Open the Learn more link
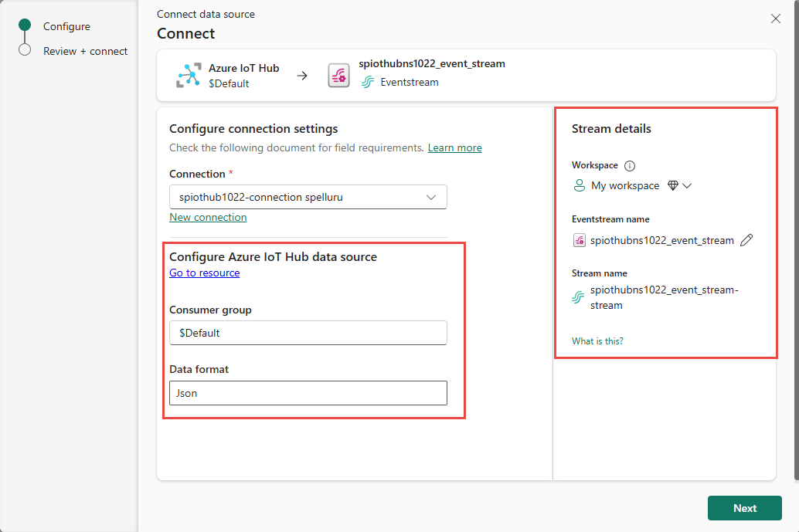The height and width of the screenshot is (532, 799). coord(454,147)
